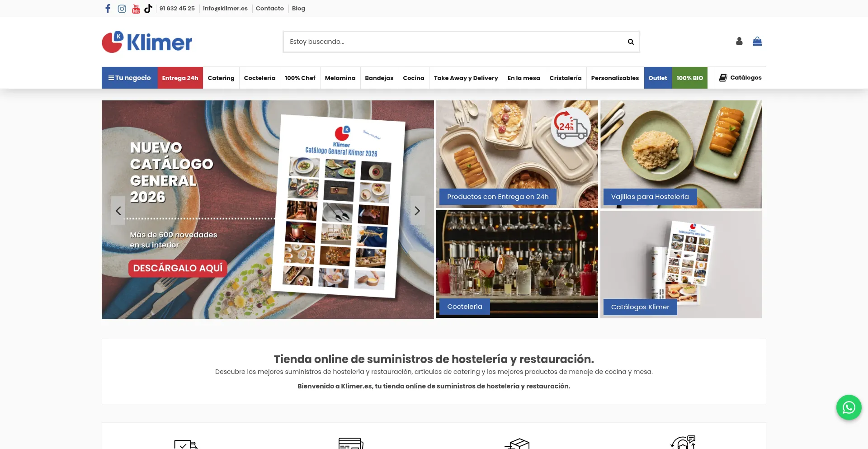Viewport: 868px width, 449px height.
Task: Open the shopping cart icon
Action: point(757,41)
